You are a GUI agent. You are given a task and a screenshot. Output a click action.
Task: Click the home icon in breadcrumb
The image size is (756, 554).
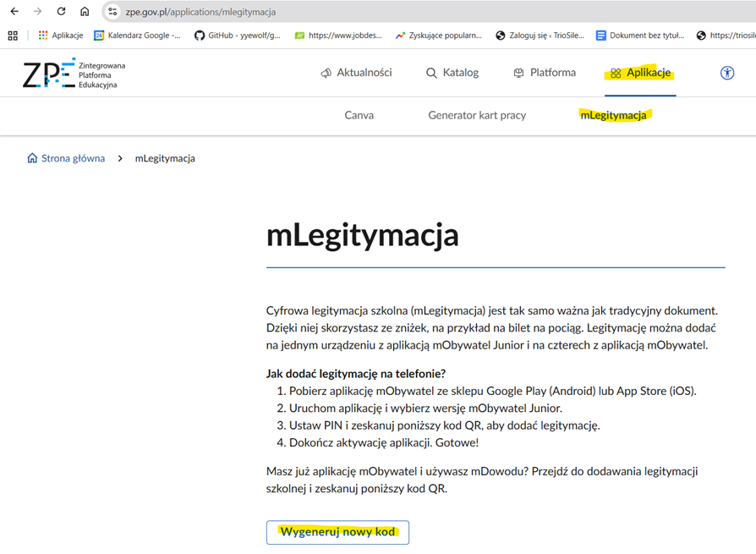tap(32, 158)
